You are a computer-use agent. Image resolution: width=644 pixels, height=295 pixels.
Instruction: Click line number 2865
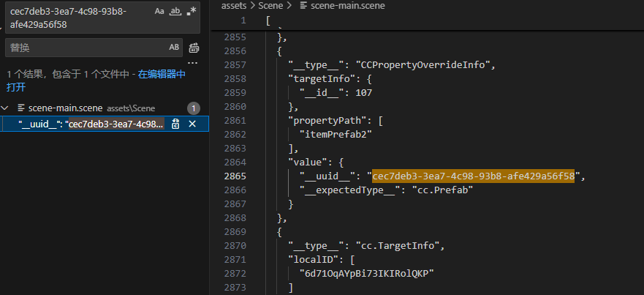pyautogui.click(x=235, y=176)
